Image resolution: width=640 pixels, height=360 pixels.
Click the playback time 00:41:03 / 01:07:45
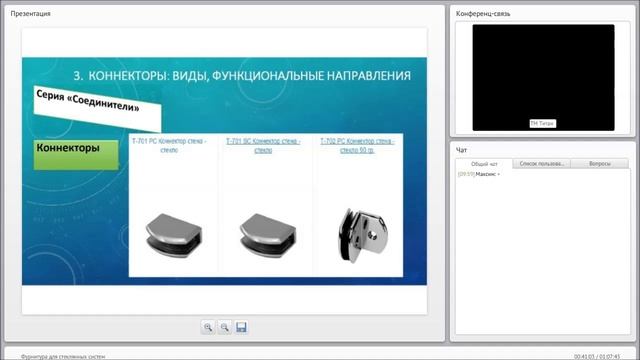pyautogui.click(x=597, y=357)
